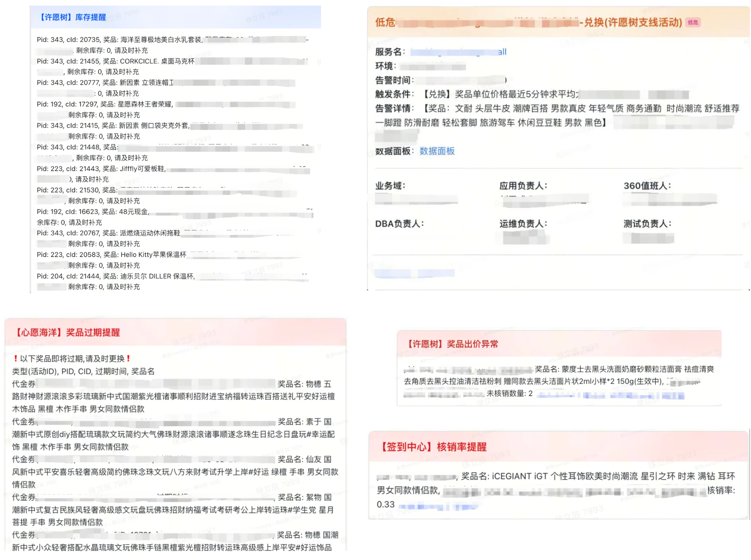Select the CORKCICLE. 桌面马克杯 stock row

[157, 62]
